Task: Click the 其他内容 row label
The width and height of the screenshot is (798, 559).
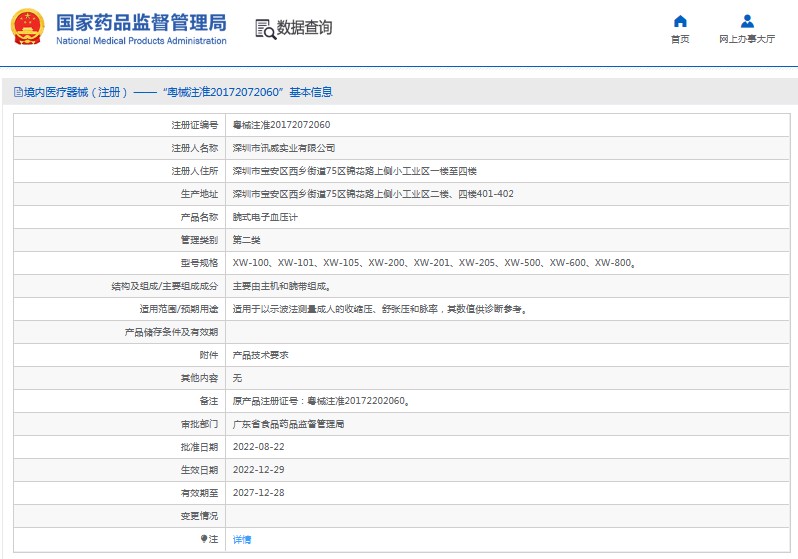Action: click(199, 378)
